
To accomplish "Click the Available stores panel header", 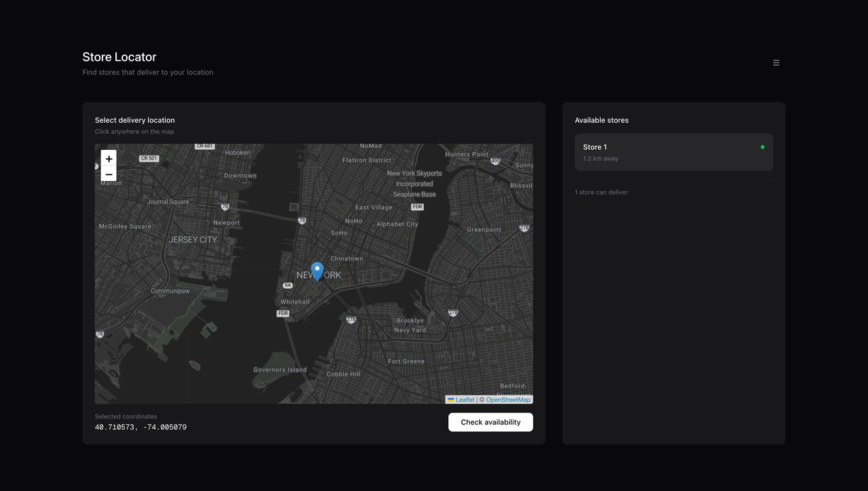I will pyautogui.click(x=601, y=119).
